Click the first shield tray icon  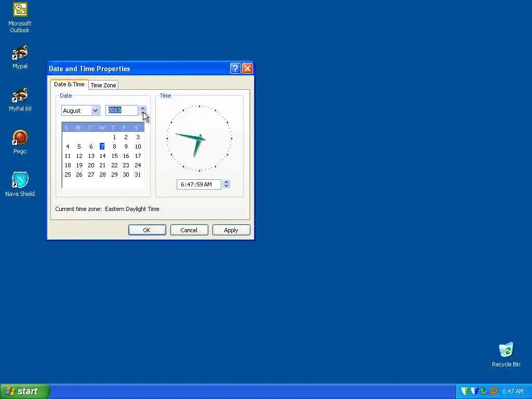tap(465, 391)
